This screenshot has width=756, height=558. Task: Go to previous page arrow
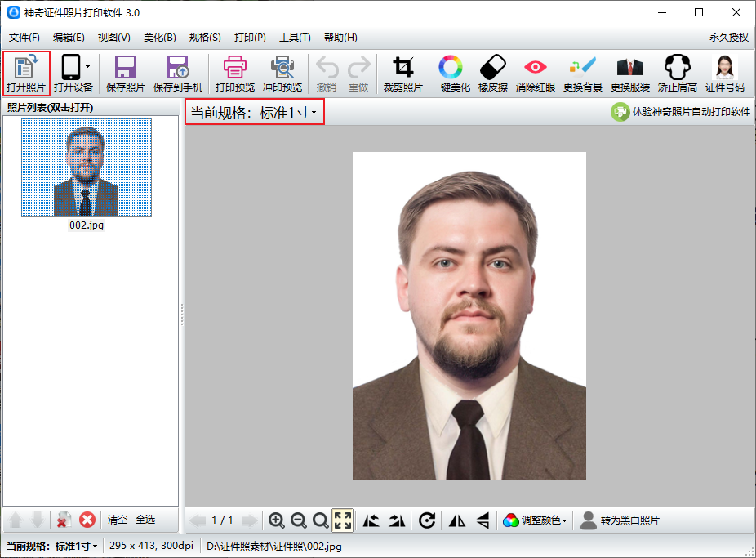[198, 520]
